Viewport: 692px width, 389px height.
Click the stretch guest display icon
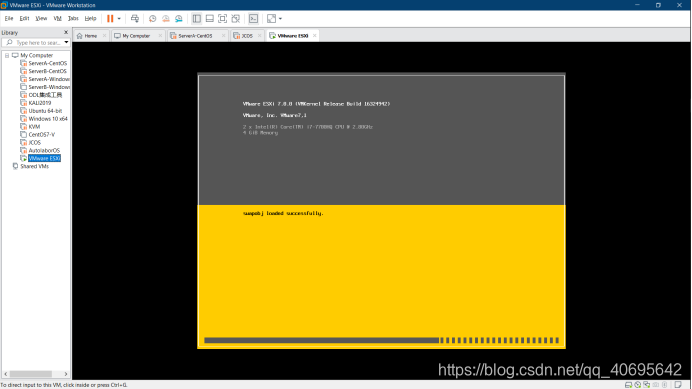[x=271, y=19]
